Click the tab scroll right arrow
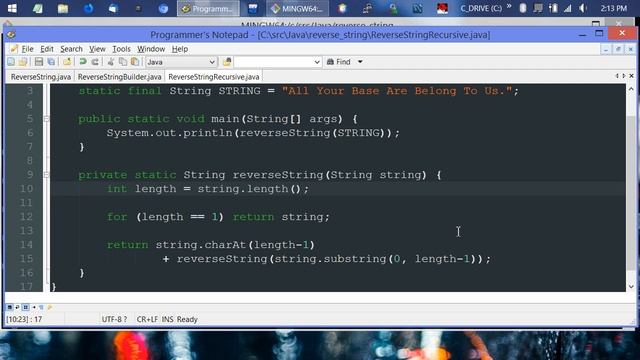Viewport: 640px width, 360px height. [624, 76]
